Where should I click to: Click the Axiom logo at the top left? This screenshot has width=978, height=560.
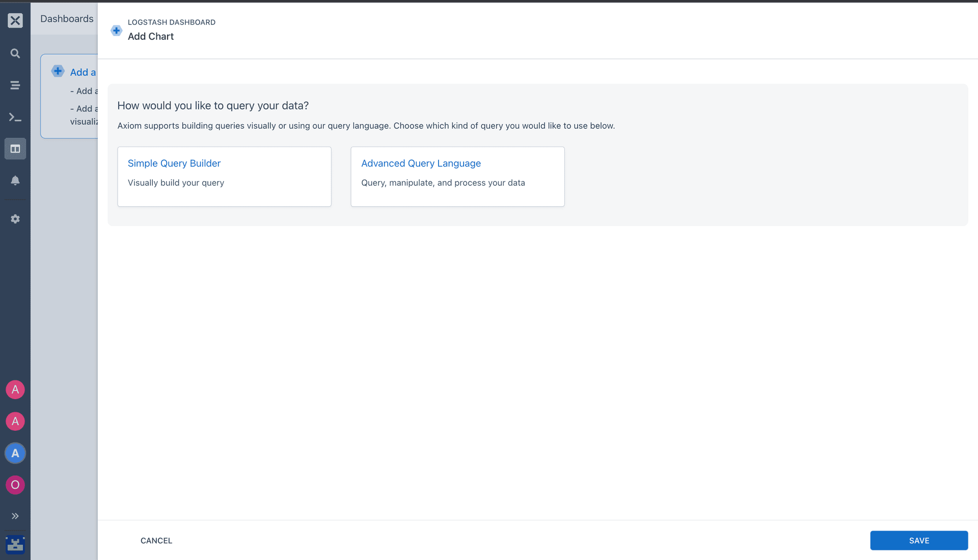(x=15, y=20)
